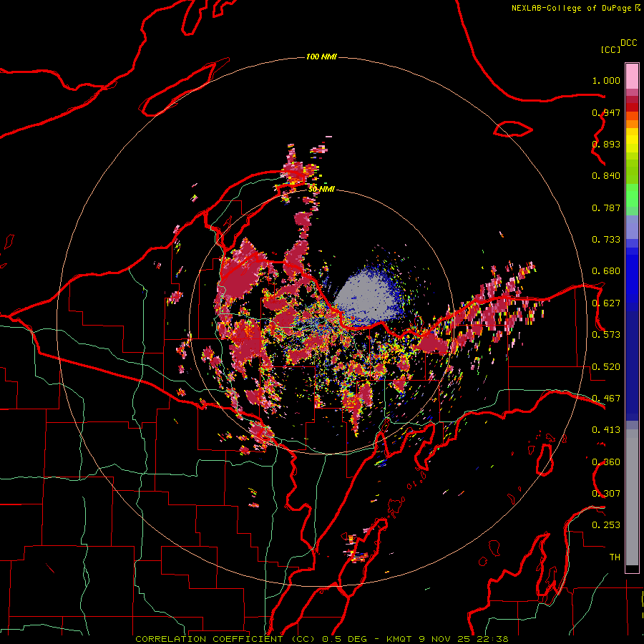644x644 pixels.
Task: Click the 1.000 color scale value
Action: 606,81
